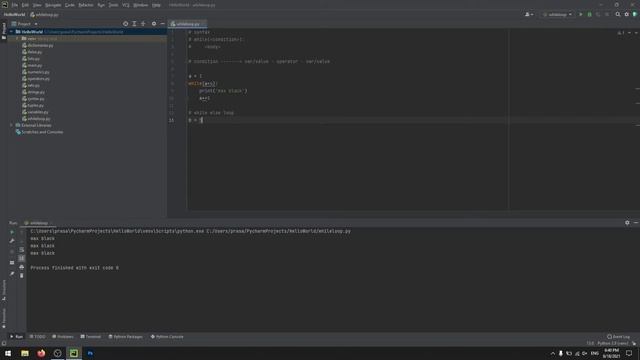Click print icon in Run console
The width and height of the screenshot is (640, 360).
[22, 267]
